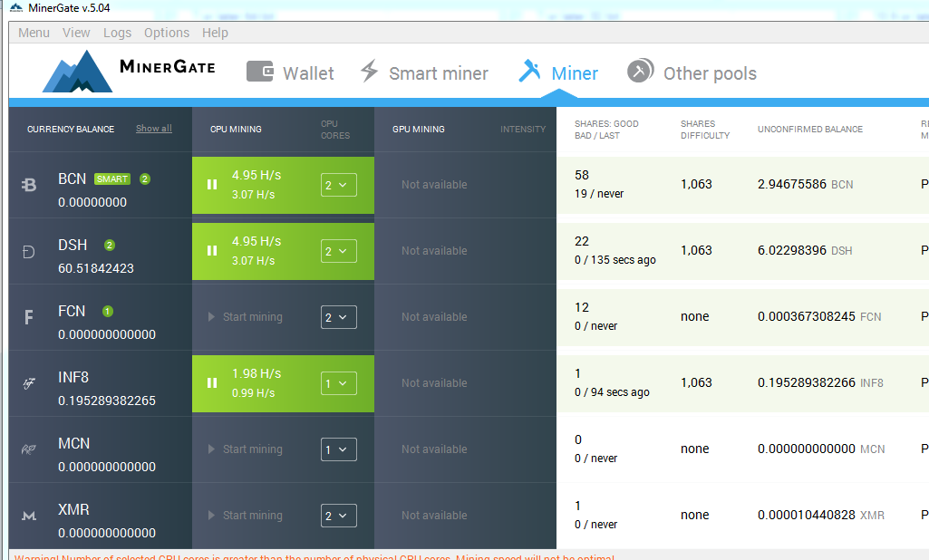Click INF8 balance 0.195289382265
The height and width of the screenshot is (560, 929).
point(107,401)
